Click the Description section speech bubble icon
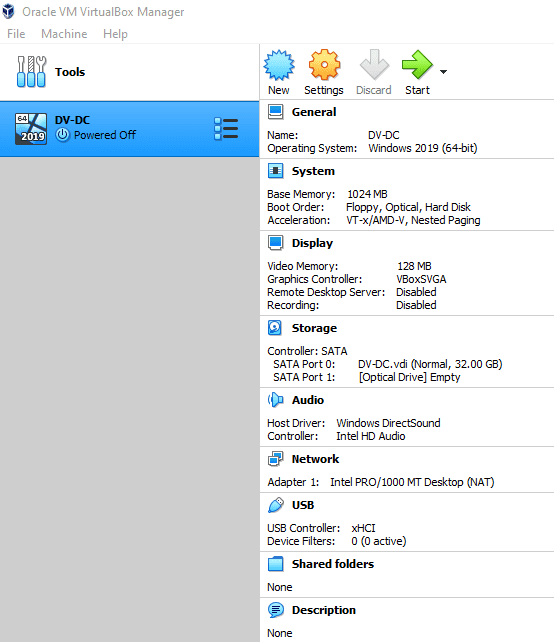 (x=276, y=610)
